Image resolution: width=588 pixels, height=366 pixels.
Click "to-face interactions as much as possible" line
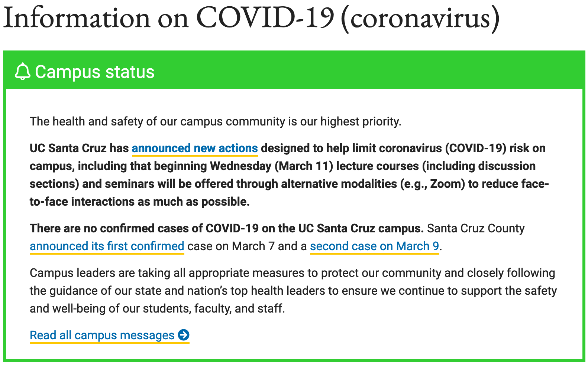(139, 202)
